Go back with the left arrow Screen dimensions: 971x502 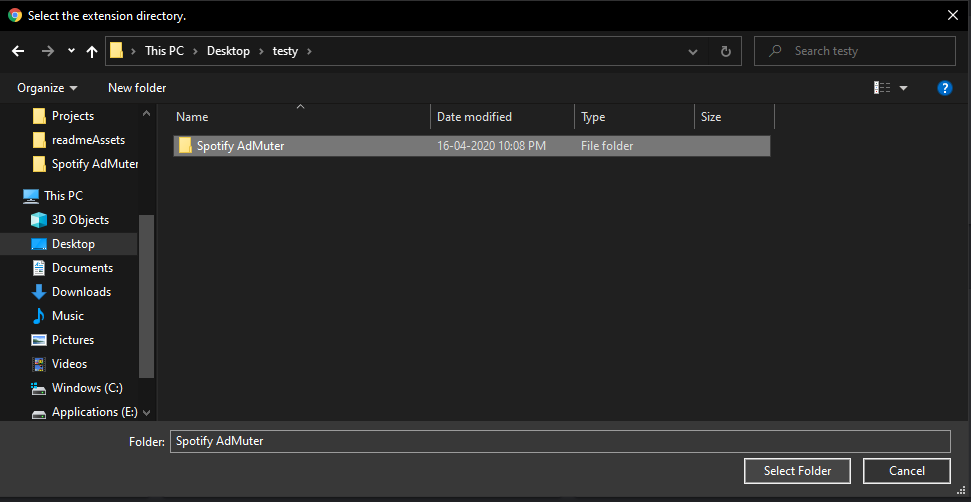pos(18,51)
